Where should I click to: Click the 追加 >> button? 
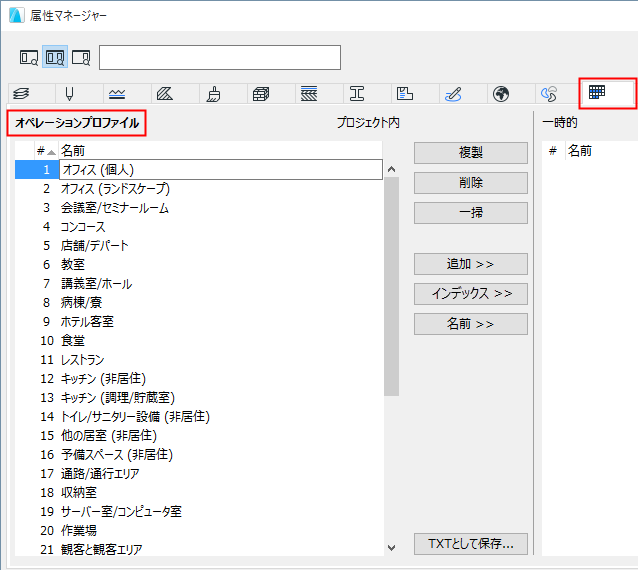point(471,264)
